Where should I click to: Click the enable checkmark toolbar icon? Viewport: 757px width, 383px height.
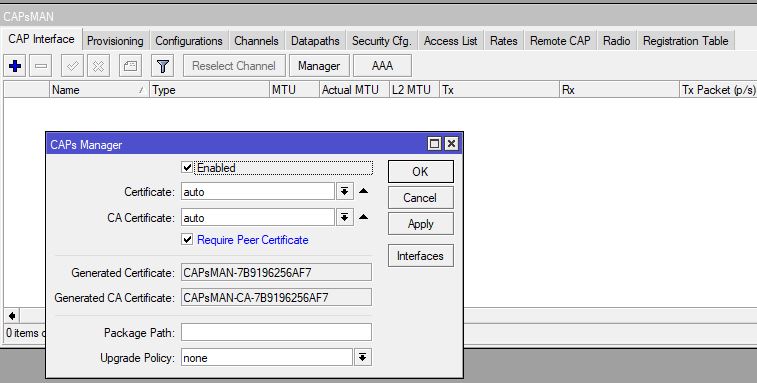[72, 66]
